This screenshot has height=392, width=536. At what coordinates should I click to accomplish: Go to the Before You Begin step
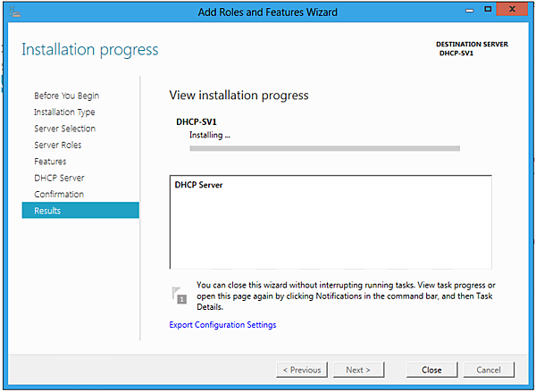[x=66, y=96]
